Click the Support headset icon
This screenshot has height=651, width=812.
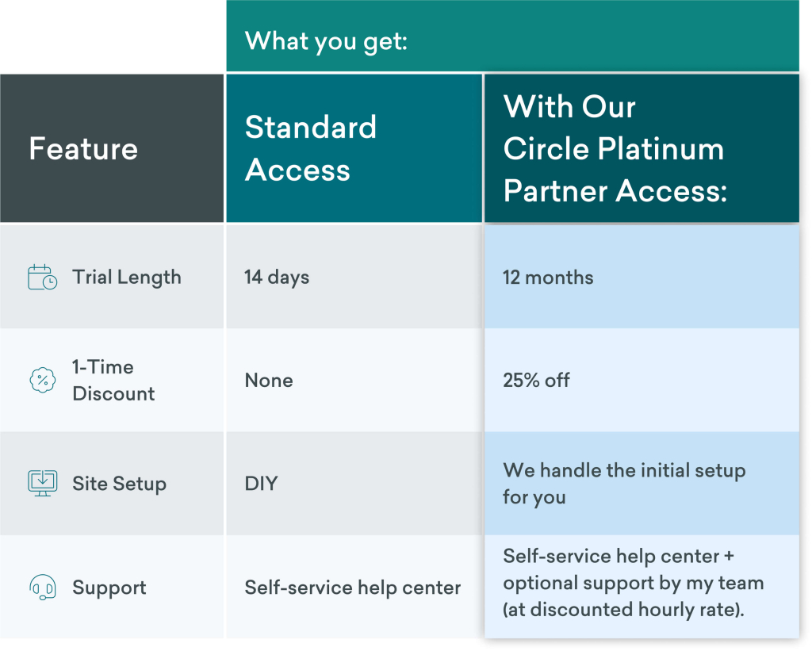pos(42,588)
